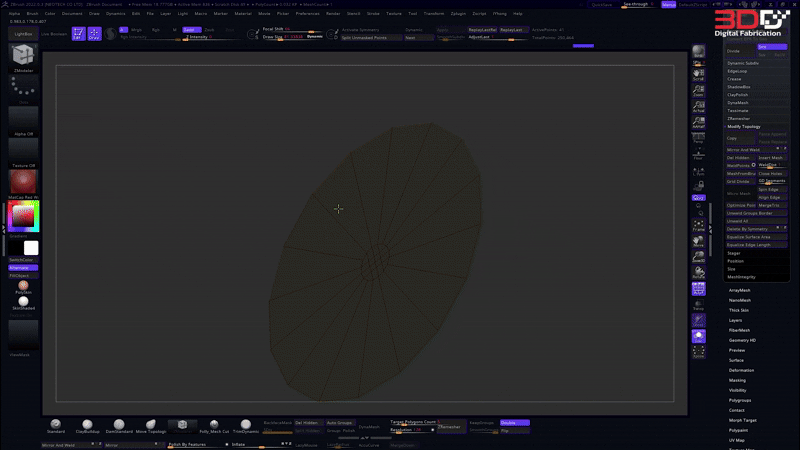800x450 pixels.
Task: Choose the Standard brush at bottom
Action: point(56,425)
